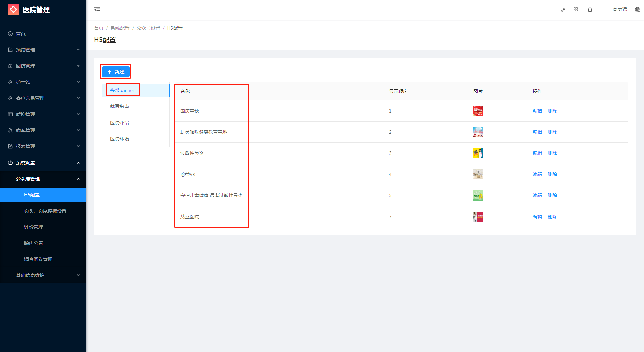
Task: Click the globe language icon
Action: [x=638, y=10]
